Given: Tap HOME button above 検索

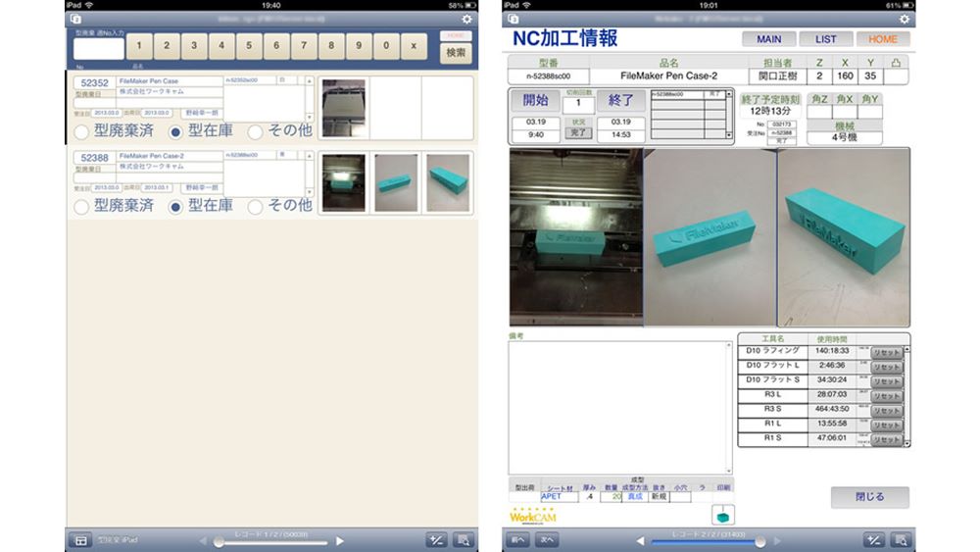Looking at the screenshot, I should click(x=456, y=35).
